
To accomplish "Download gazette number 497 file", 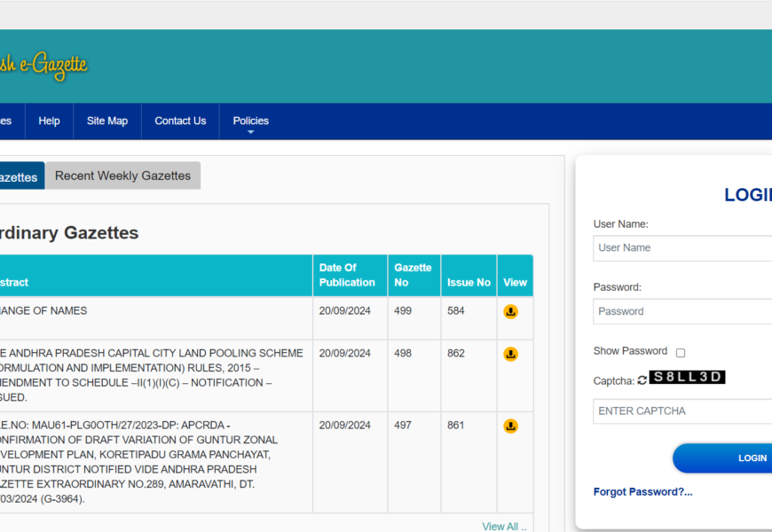I will [x=510, y=426].
